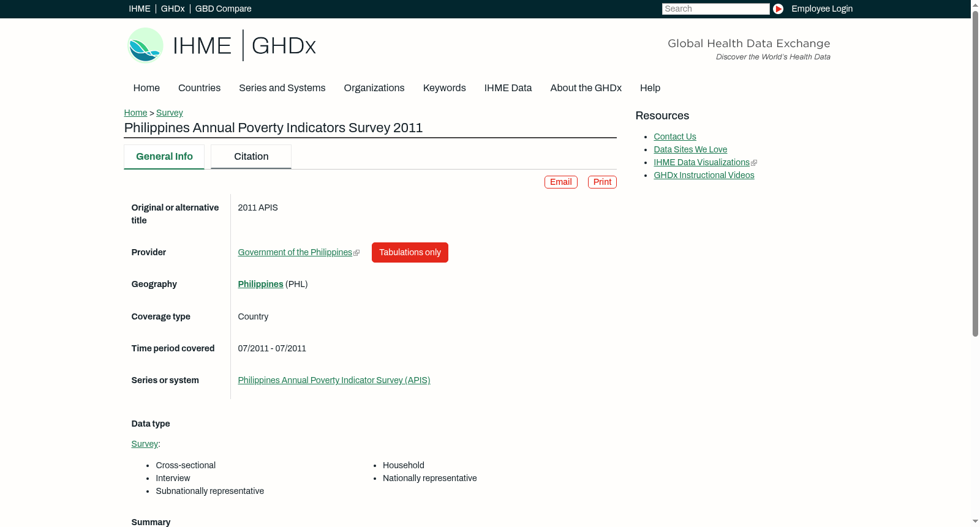Click the 'Data type' section label
Image resolution: width=980 pixels, height=527 pixels.
[151, 424]
